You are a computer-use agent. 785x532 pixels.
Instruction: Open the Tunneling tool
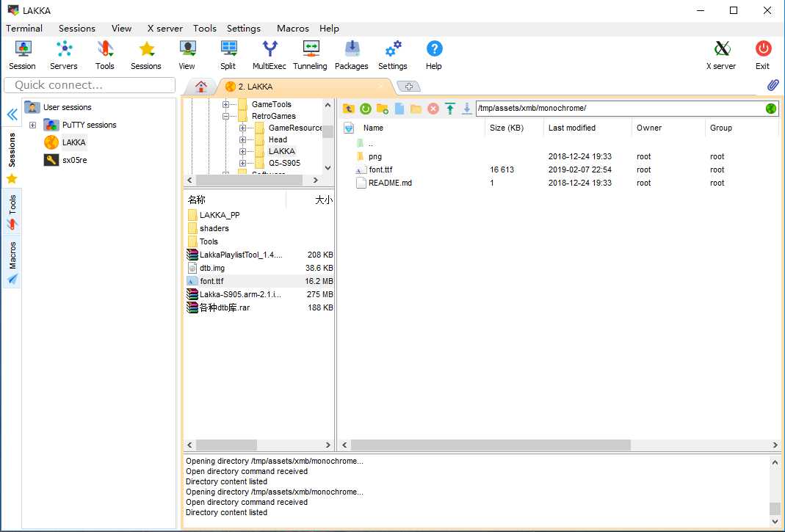[x=310, y=55]
